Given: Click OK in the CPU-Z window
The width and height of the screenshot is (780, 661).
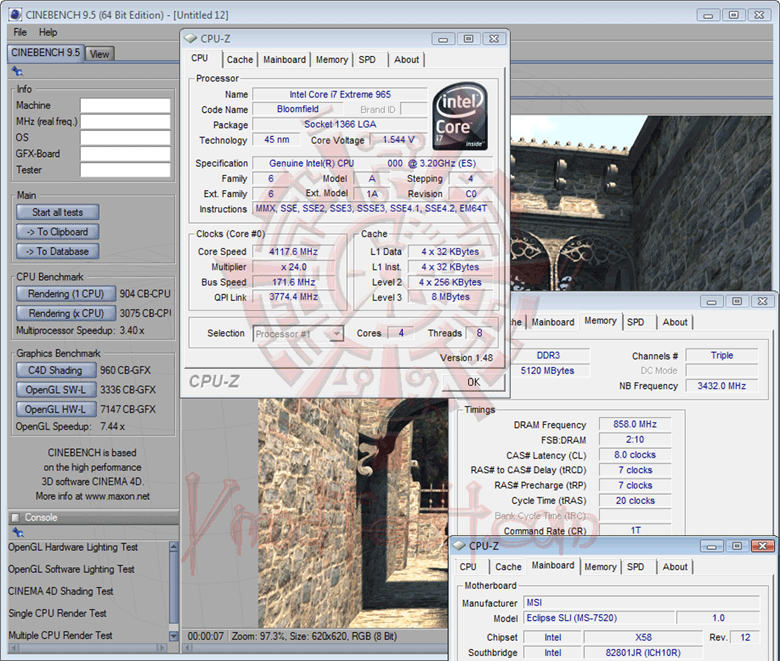Looking at the screenshot, I should (x=473, y=382).
